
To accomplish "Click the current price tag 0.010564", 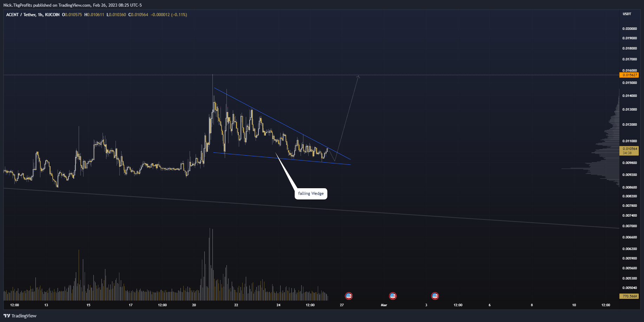I will [629, 151].
